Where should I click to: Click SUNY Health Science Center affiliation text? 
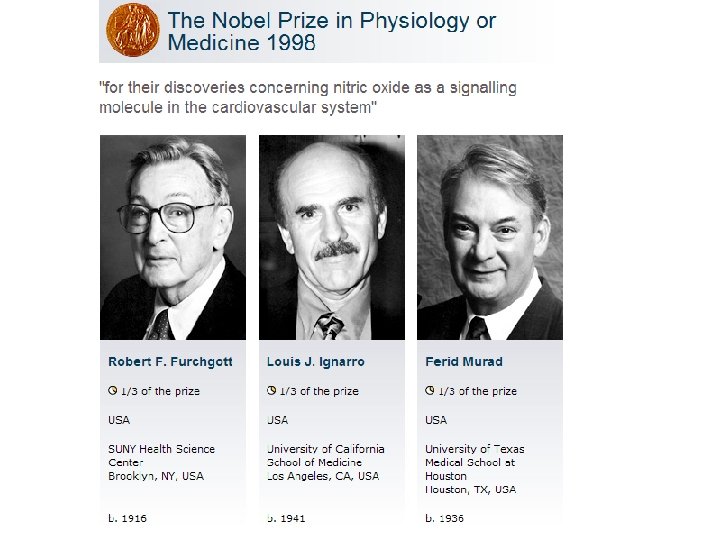click(x=162, y=456)
